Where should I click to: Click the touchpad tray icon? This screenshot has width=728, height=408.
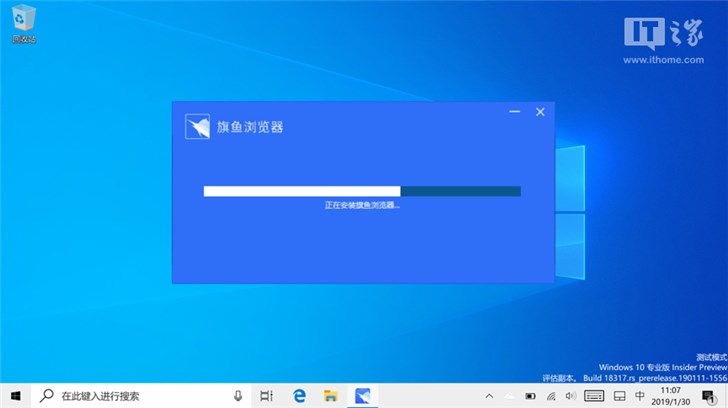pos(619,396)
